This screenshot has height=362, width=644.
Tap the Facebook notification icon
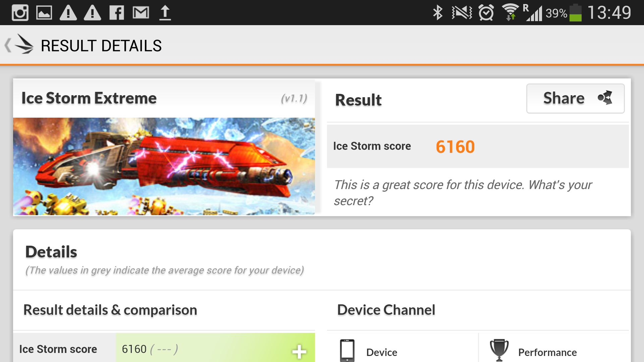pos(117,13)
